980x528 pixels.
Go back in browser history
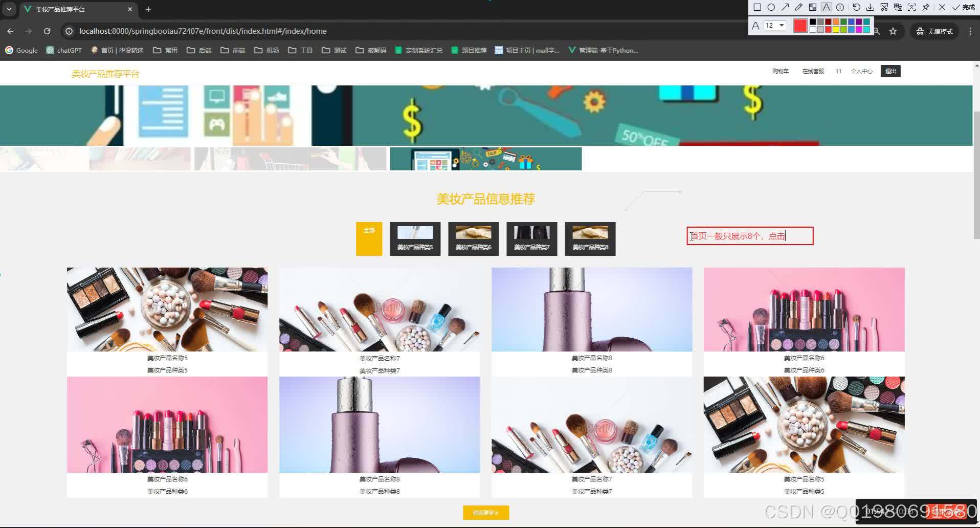(x=10, y=31)
